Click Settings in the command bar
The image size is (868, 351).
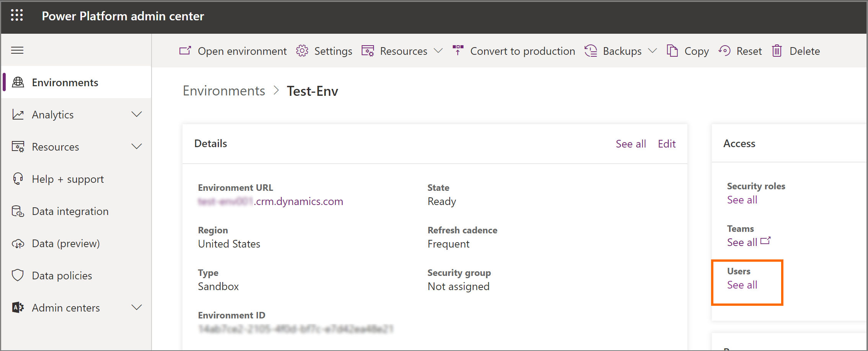(x=324, y=51)
